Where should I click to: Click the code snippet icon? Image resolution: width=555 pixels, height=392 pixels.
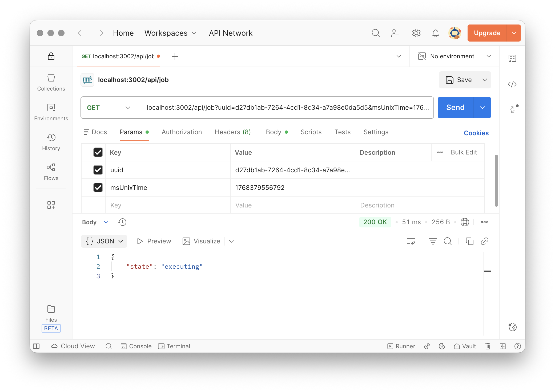(x=512, y=84)
